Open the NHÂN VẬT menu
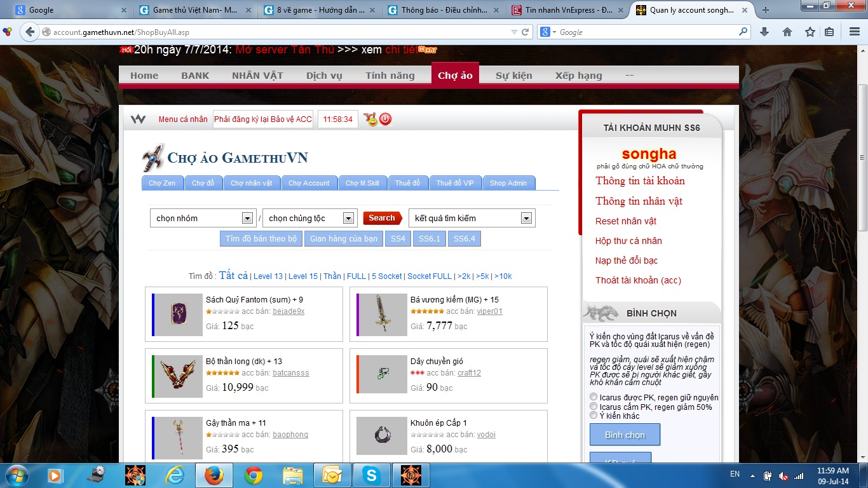 257,75
